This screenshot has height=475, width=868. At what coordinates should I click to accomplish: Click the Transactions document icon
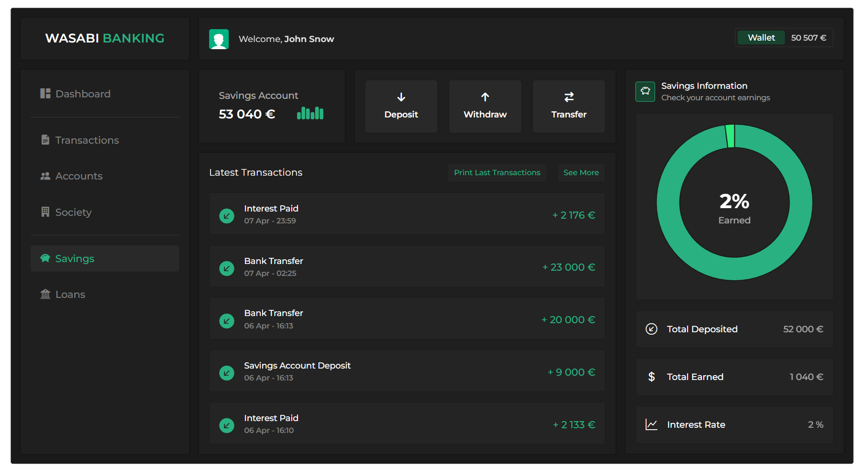tap(45, 140)
